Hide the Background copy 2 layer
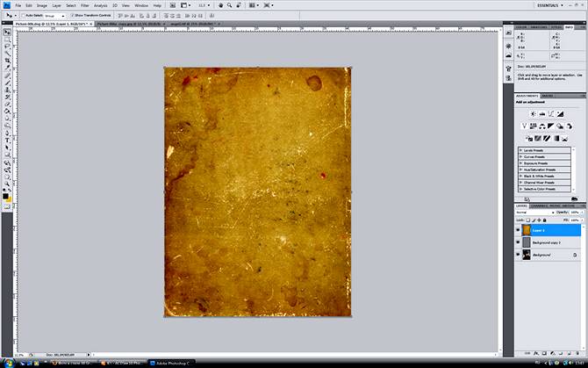 (519, 242)
